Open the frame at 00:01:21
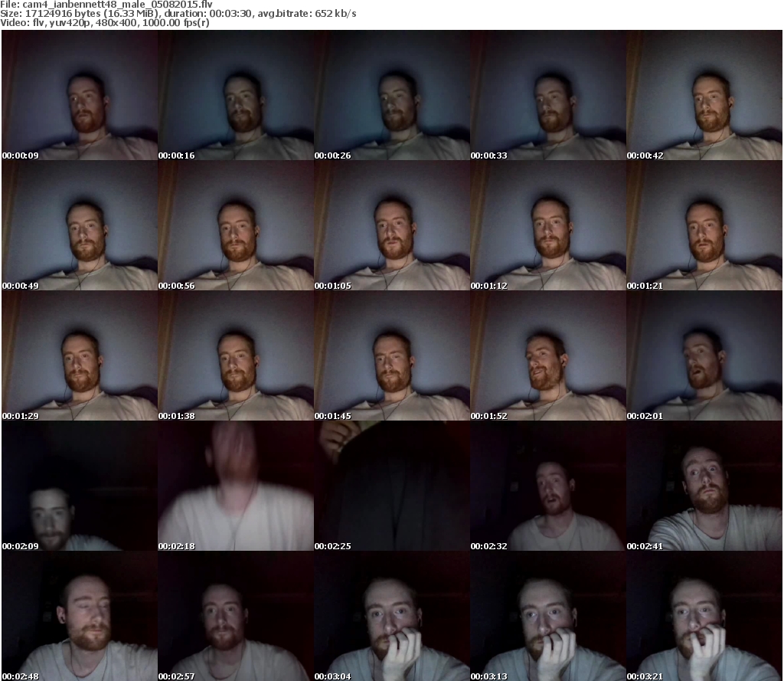Screen dimensions: 784x681 pyautogui.click(x=704, y=225)
